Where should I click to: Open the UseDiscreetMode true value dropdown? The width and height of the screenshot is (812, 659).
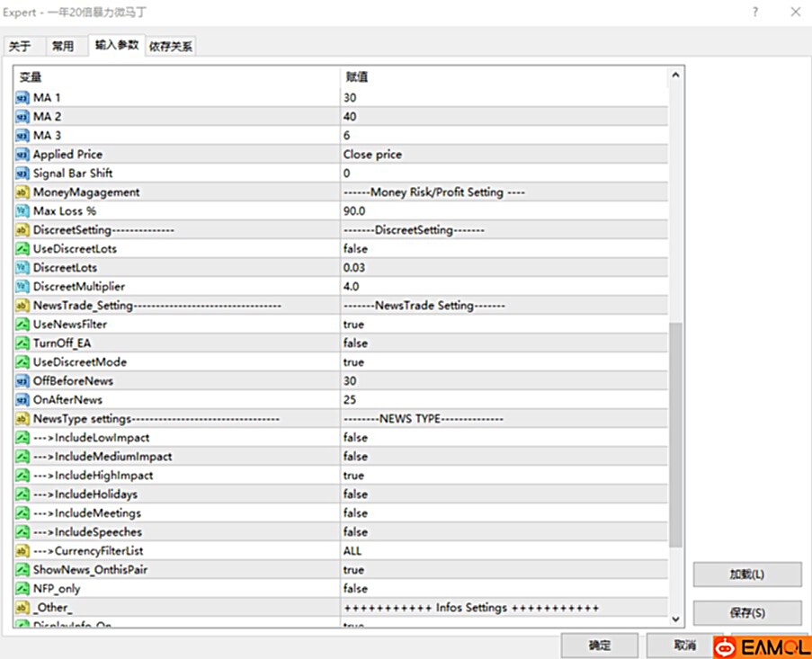[x=504, y=362]
